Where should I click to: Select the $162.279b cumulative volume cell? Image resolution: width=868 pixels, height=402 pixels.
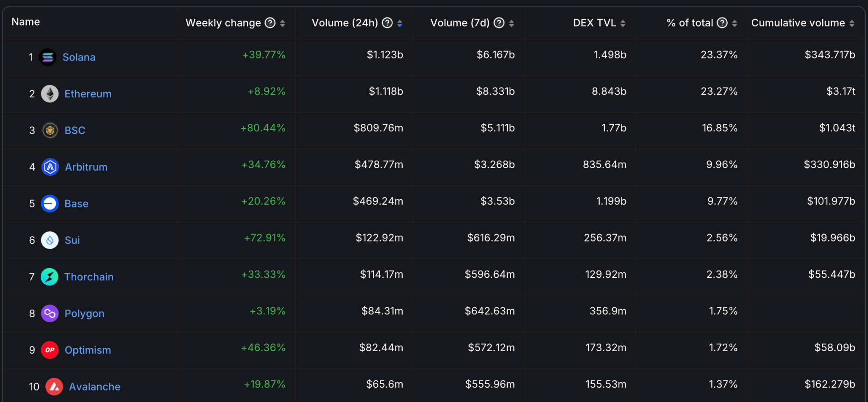[830, 384]
